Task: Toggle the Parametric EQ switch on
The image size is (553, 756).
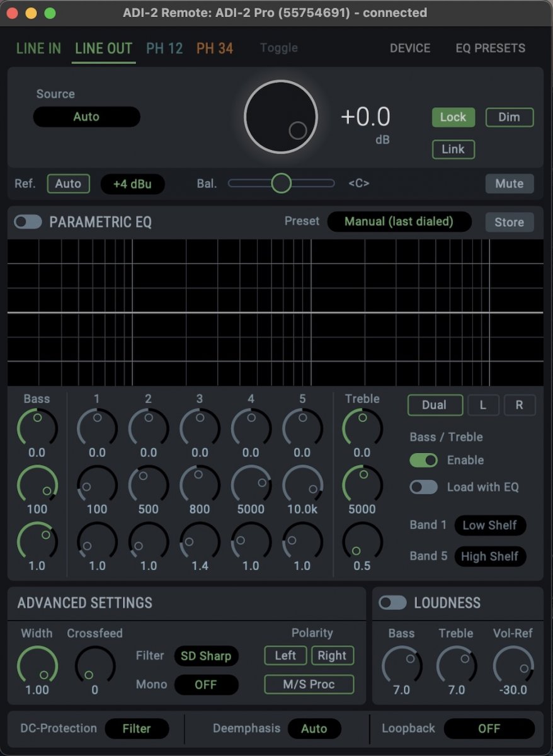Action: pos(28,222)
